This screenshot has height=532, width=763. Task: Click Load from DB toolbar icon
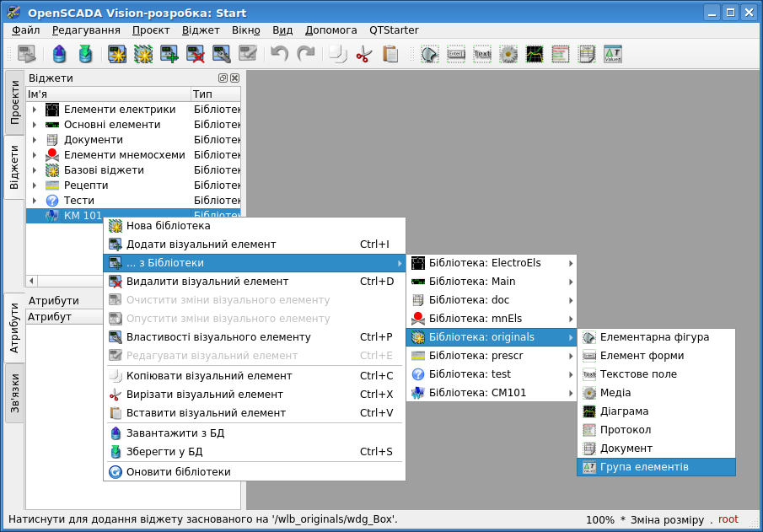59,55
